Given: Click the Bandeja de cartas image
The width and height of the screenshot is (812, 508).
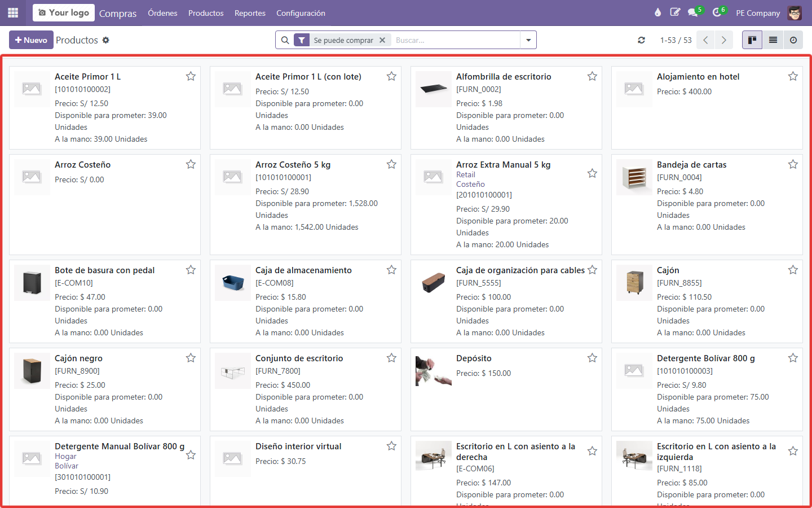Looking at the screenshot, I should 634,177.
